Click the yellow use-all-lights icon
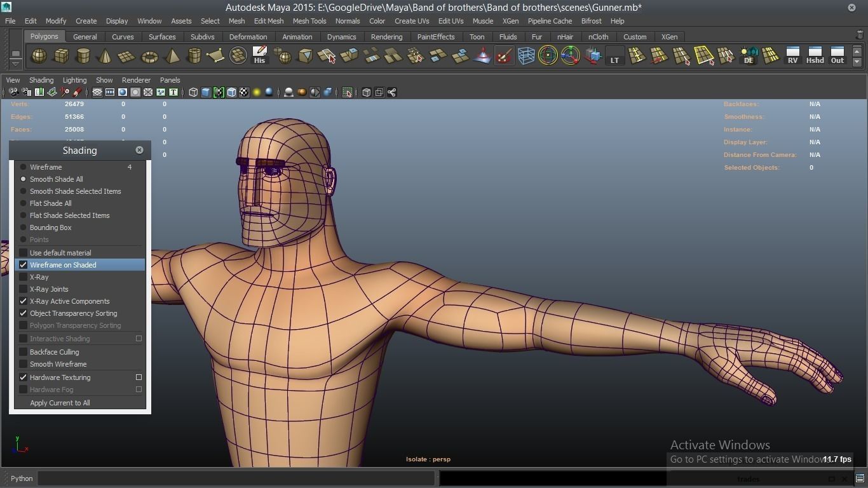 tap(257, 93)
